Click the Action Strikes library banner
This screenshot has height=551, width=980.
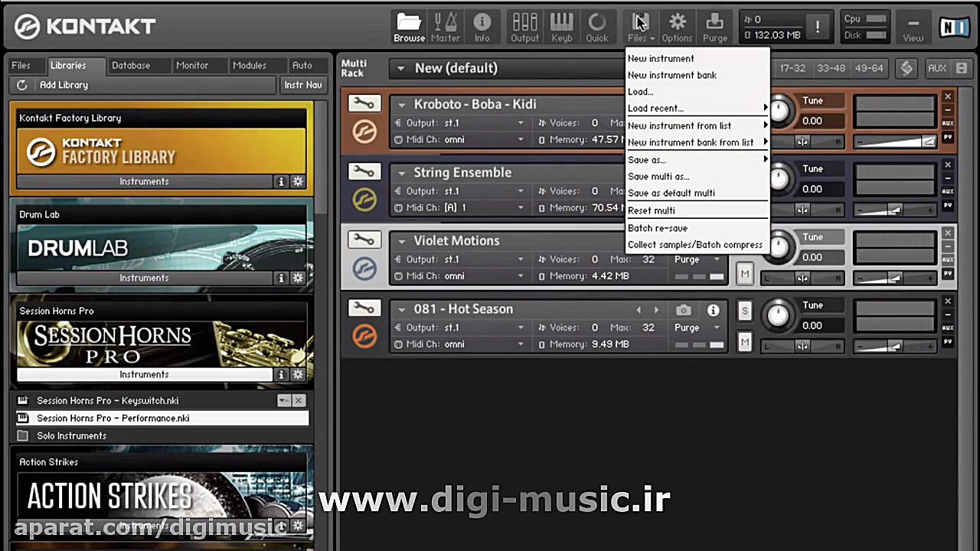162,497
